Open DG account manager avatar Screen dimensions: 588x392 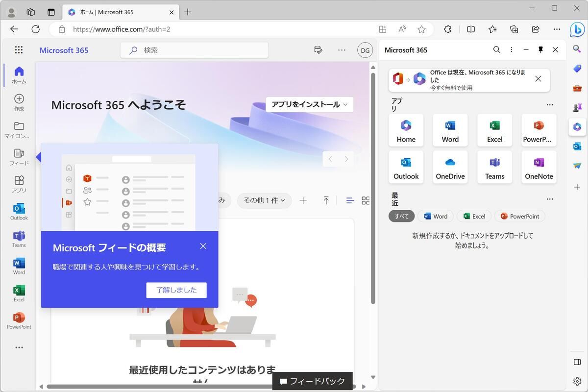pos(365,50)
